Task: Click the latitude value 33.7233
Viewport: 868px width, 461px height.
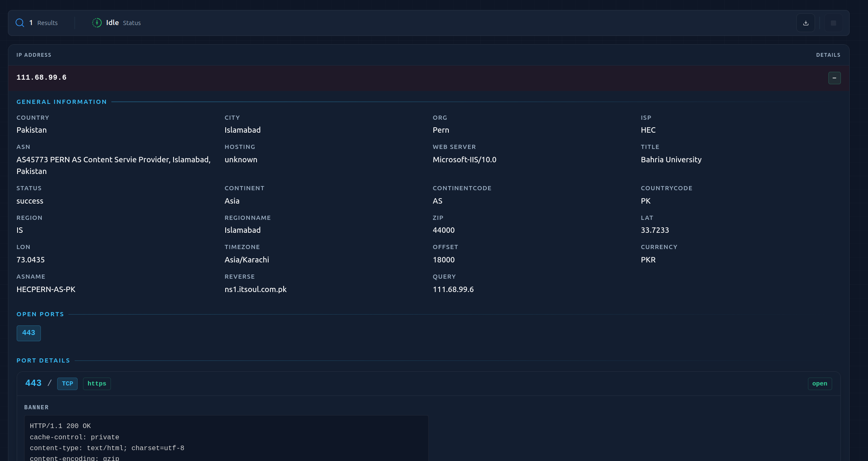Action: click(655, 230)
